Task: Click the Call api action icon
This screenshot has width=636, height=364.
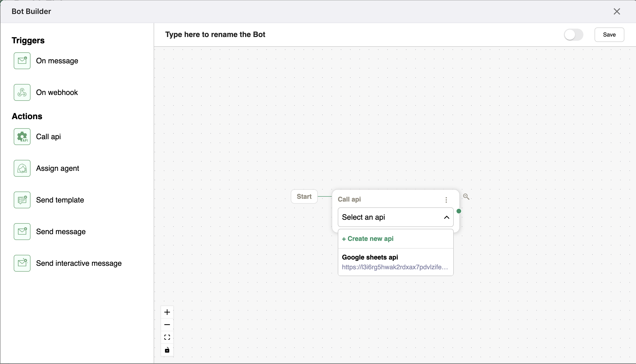Action: click(x=22, y=136)
